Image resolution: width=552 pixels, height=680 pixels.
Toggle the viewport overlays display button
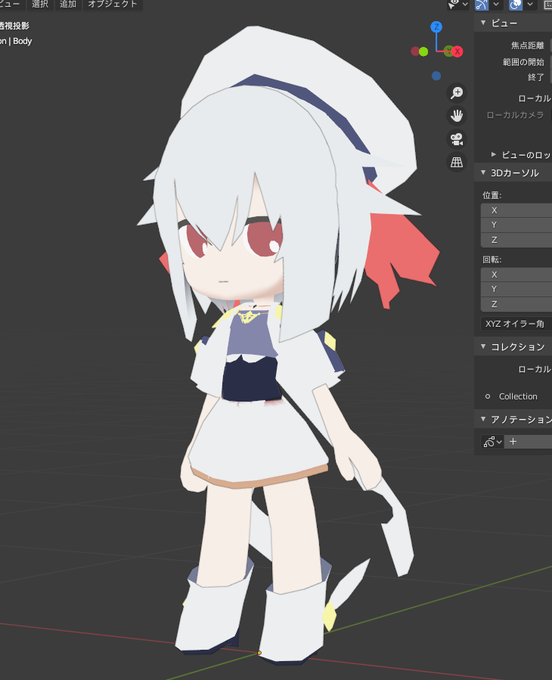tap(516, 4)
